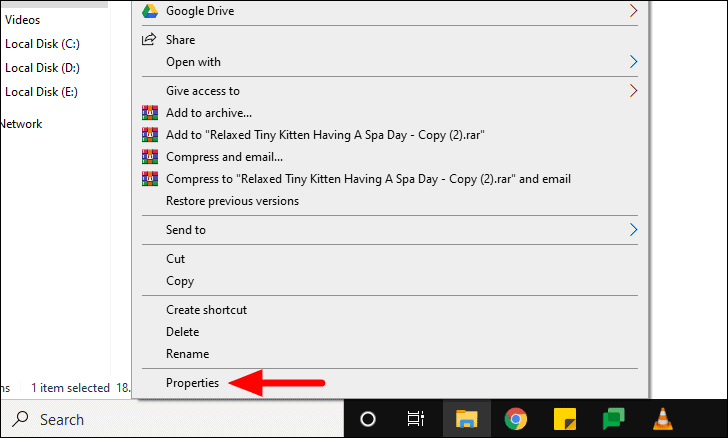Open Sticky Notes from the taskbar
The image size is (728, 438).
click(565, 419)
